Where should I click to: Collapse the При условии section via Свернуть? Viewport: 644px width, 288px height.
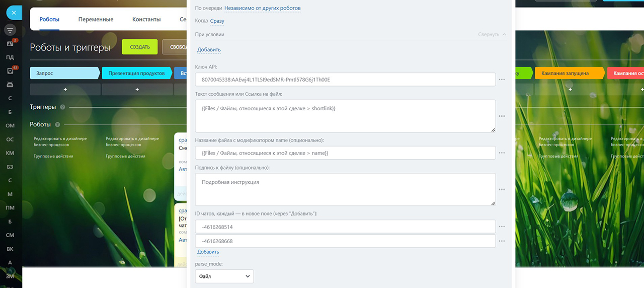(492, 35)
